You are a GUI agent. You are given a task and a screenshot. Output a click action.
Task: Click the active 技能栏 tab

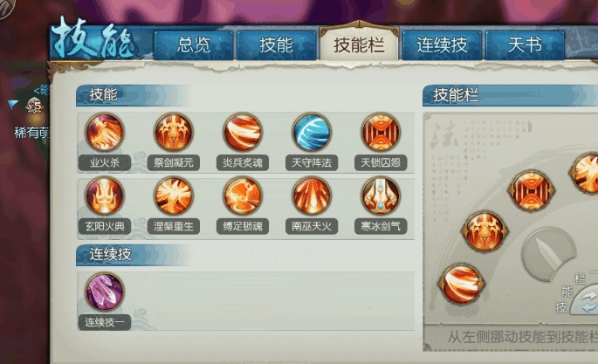pyautogui.click(x=360, y=45)
